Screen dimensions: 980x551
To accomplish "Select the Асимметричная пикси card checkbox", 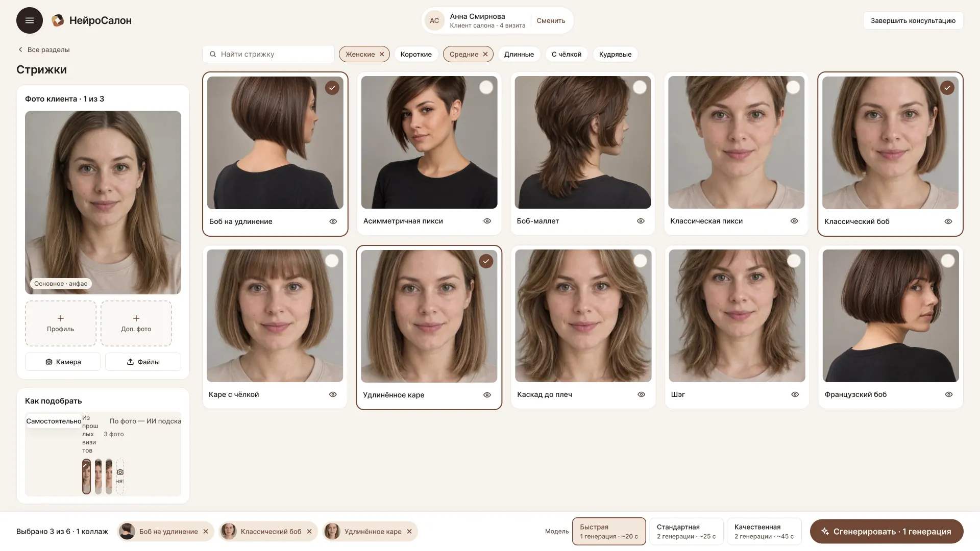I will [486, 87].
